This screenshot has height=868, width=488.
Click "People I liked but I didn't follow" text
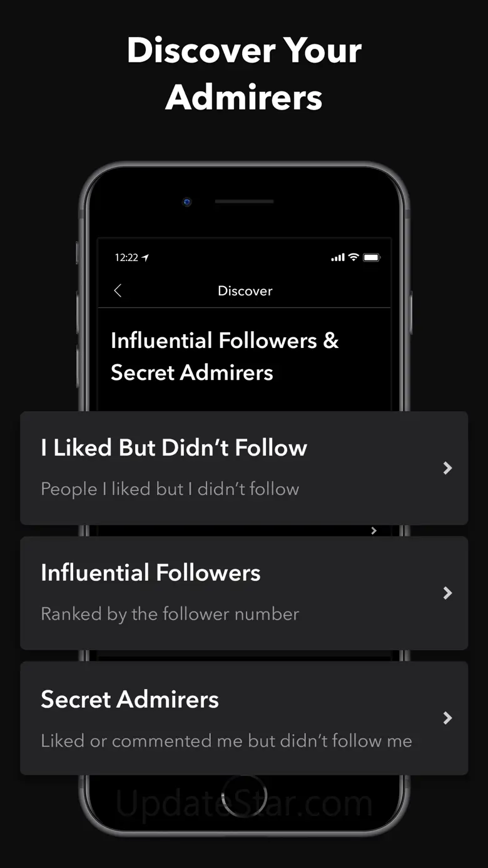170,489
